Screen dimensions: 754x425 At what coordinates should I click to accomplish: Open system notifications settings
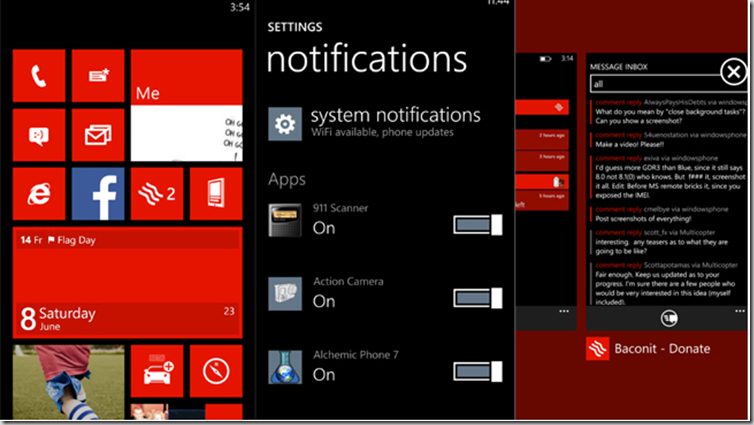coord(374,123)
